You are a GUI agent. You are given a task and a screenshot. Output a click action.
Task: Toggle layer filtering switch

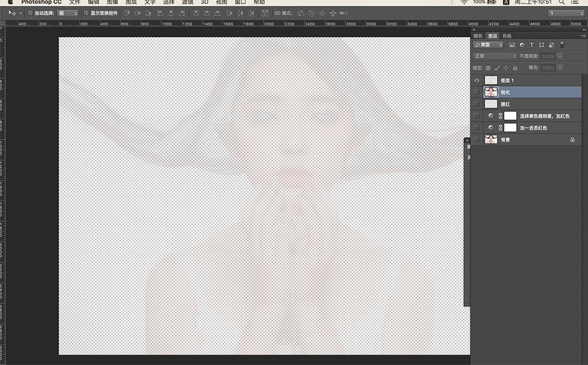562,45
